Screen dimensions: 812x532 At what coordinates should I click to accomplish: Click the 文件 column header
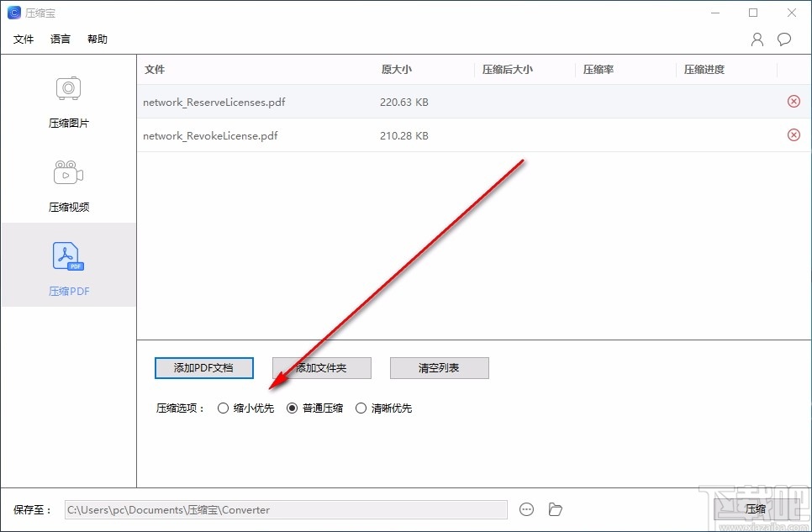(155, 70)
